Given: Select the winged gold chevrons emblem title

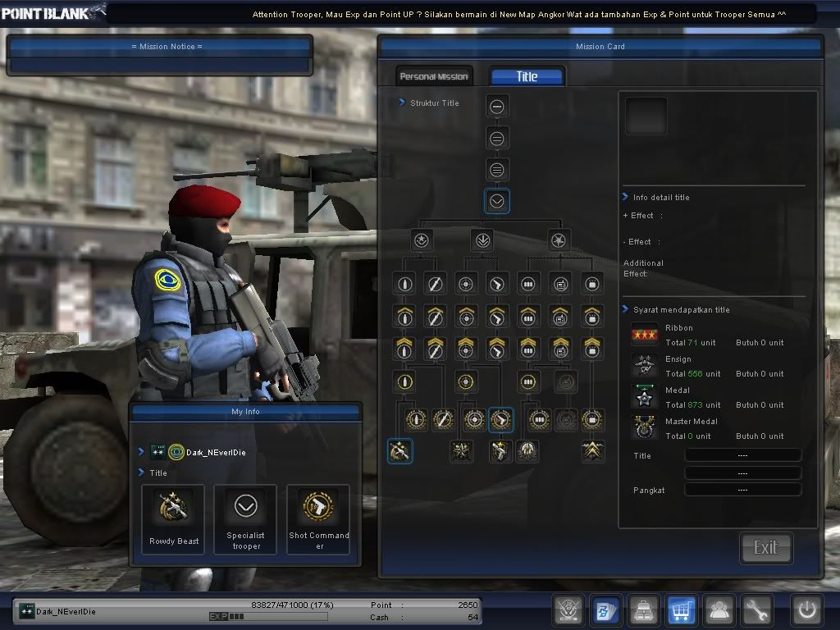Looking at the screenshot, I should click(592, 451).
